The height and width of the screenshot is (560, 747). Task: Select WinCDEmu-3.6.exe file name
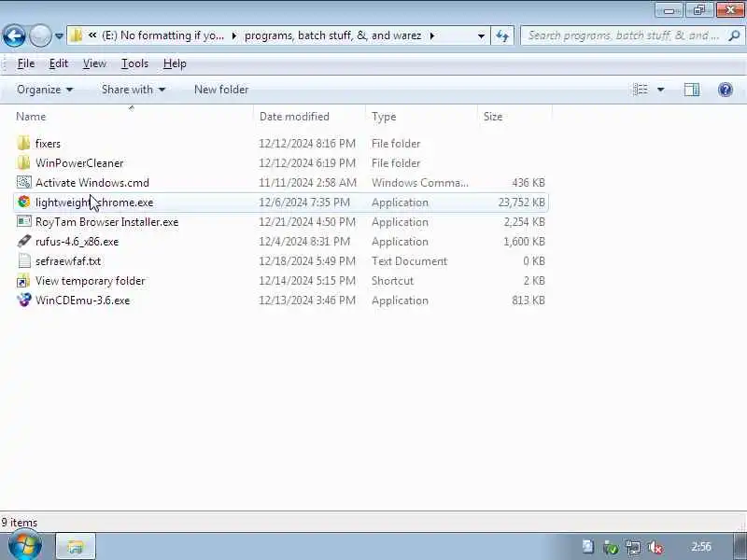pos(82,301)
